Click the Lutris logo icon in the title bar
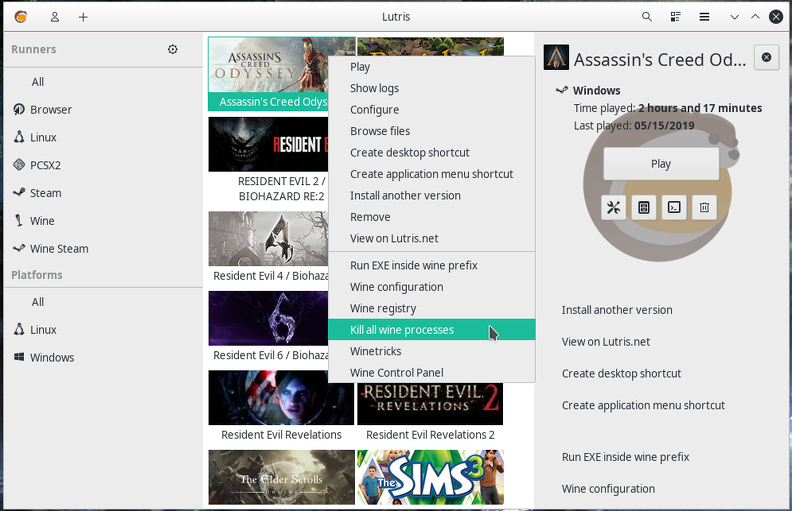Viewport: 792px width, 511px height. click(21, 17)
